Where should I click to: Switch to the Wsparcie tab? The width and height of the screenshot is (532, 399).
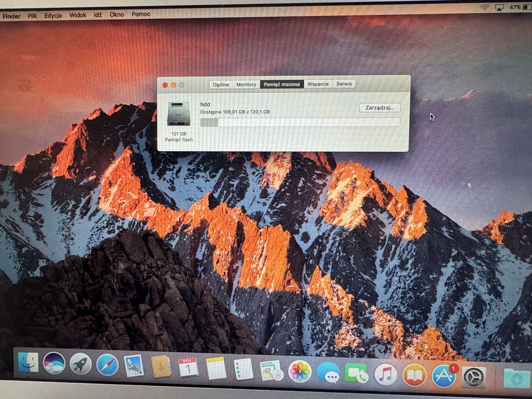(318, 84)
